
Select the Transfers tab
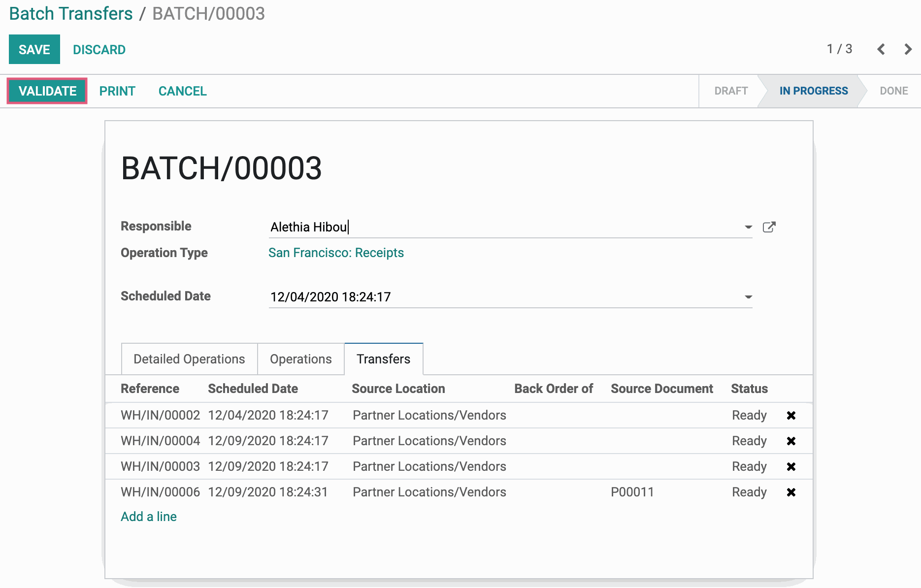pyautogui.click(x=384, y=359)
